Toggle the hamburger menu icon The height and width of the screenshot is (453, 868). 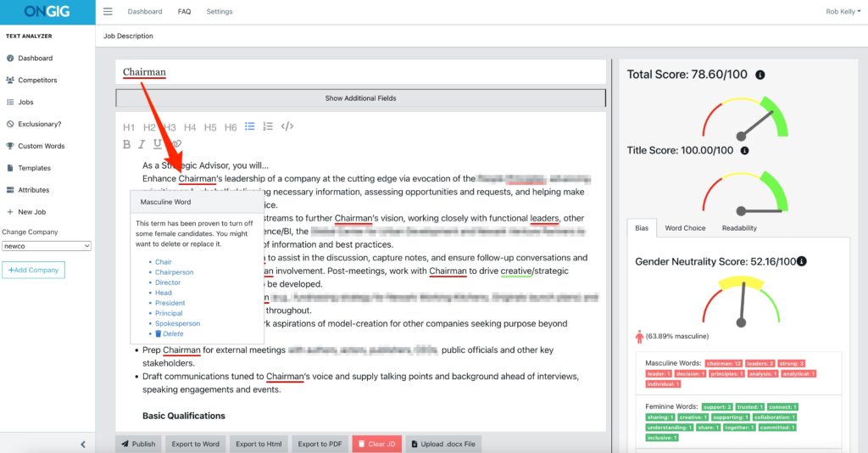tap(108, 12)
